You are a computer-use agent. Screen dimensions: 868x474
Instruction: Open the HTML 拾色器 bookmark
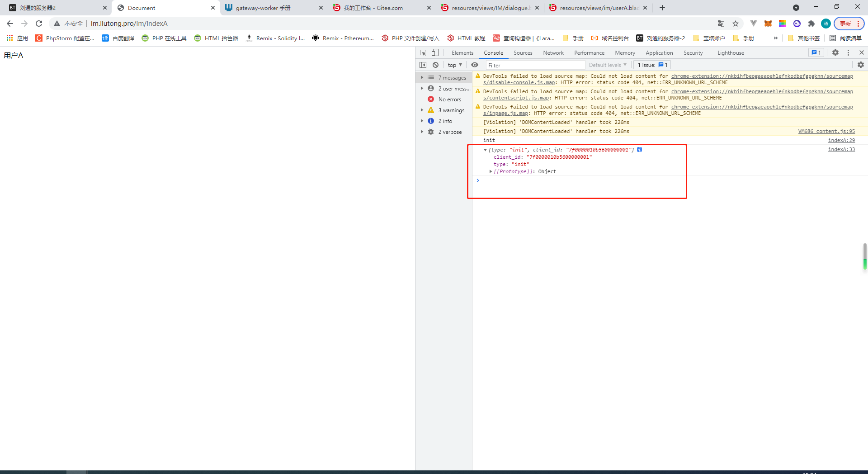click(x=216, y=38)
